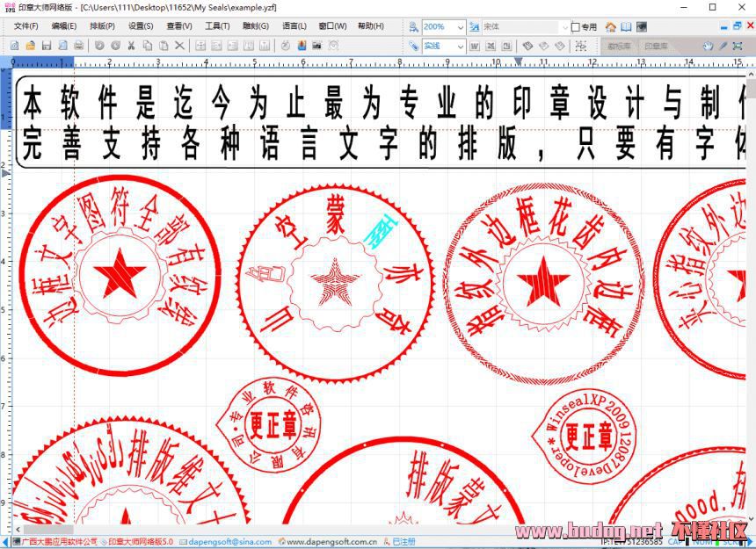
Task: Open the 帮助(H) menu
Action: 371,26
